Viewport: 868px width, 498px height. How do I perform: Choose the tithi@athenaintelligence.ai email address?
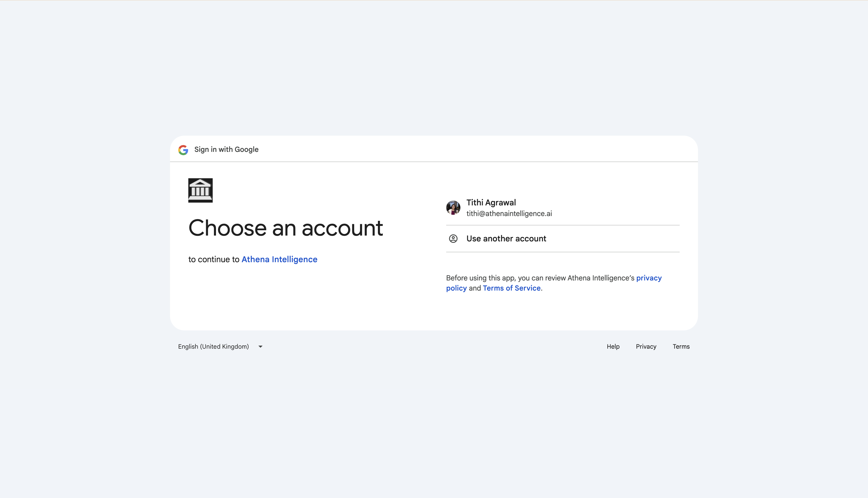click(509, 214)
